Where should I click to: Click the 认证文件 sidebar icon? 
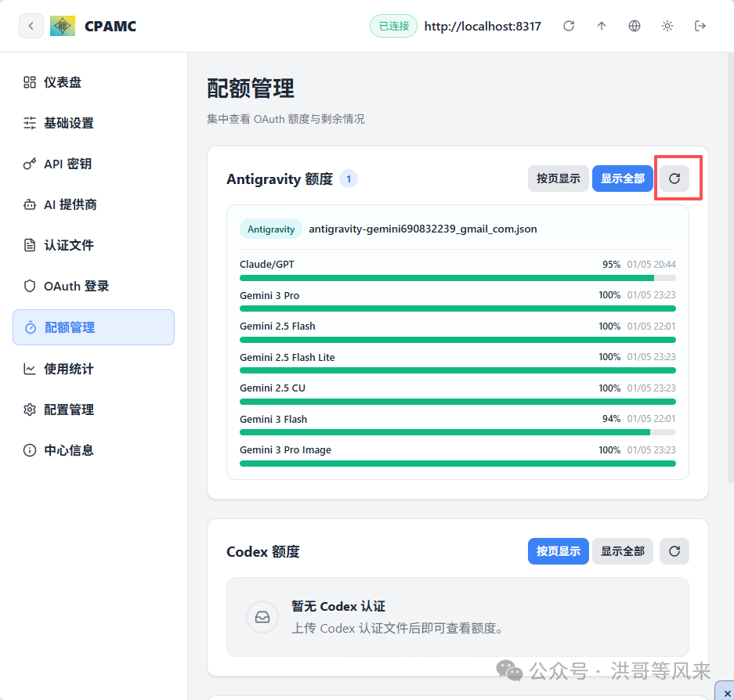[x=31, y=245]
